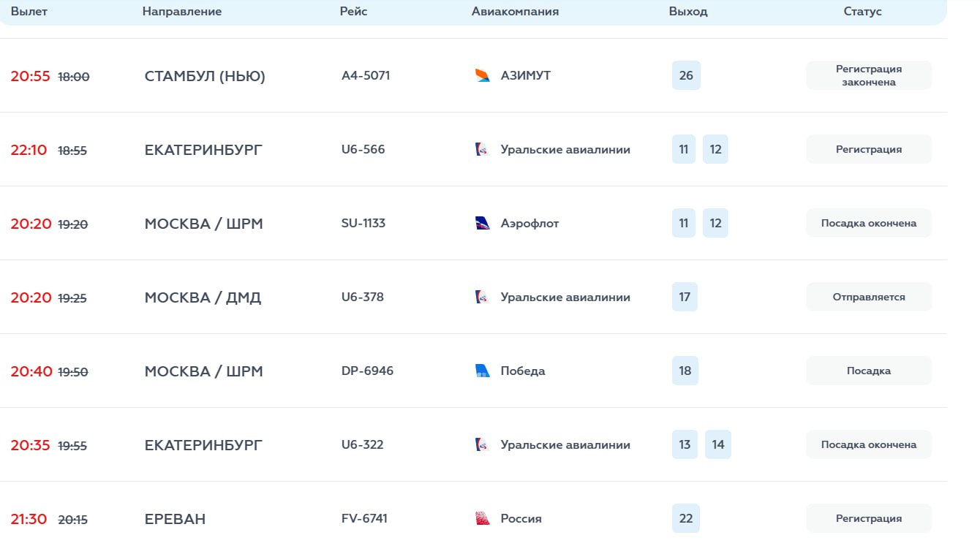Click Регистрация status for Ереван flight
The image size is (980, 546).
pyautogui.click(x=869, y=518)
